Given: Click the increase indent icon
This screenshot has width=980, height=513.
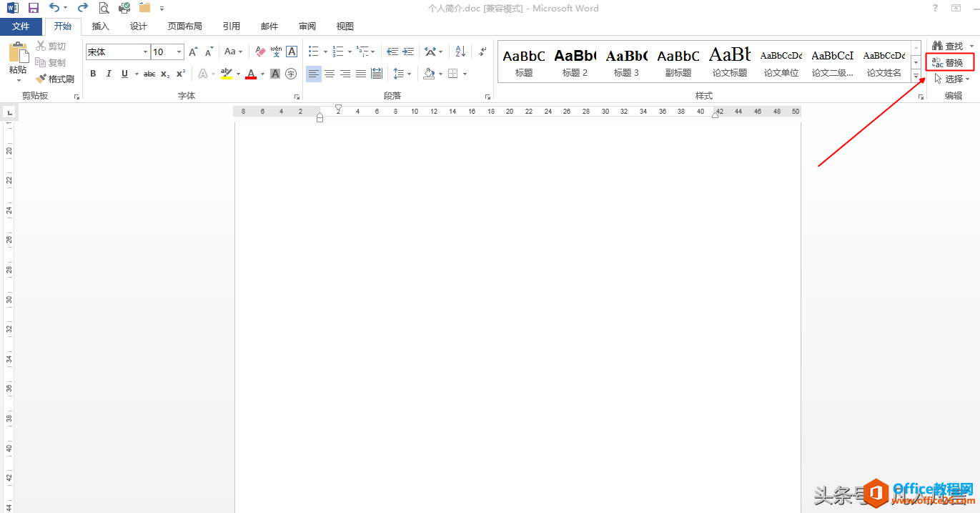Looking at the screenshot, I should click(x=408, y=52).
